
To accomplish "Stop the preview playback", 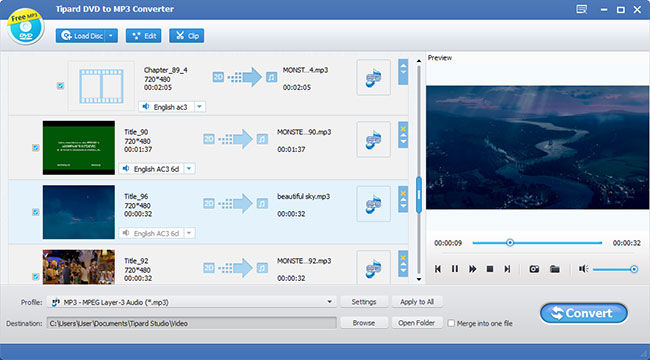I will click(490, 269).
